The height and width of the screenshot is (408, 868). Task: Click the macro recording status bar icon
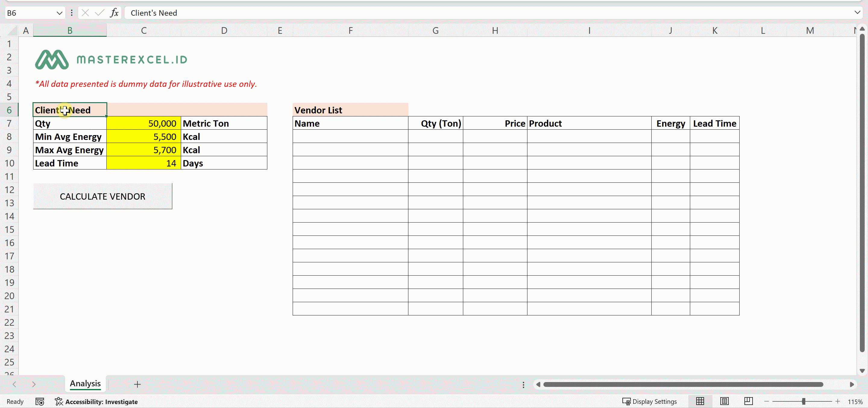pyautogui.click(x=40, y=402)
